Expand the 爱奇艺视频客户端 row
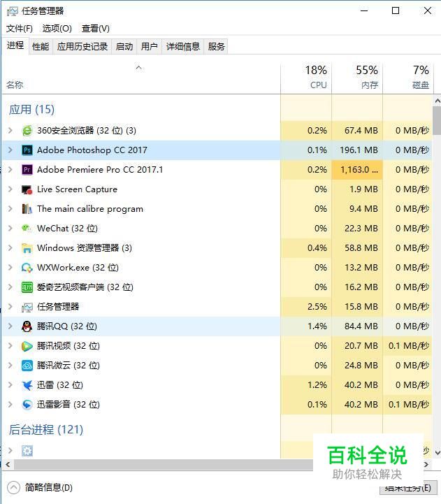This screenshot has height=504, width=441. pyautogui.click(x=10, y=287)
